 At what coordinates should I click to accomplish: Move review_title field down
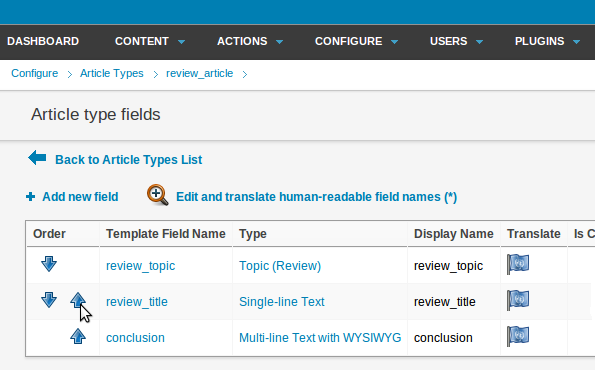(49, 300)
